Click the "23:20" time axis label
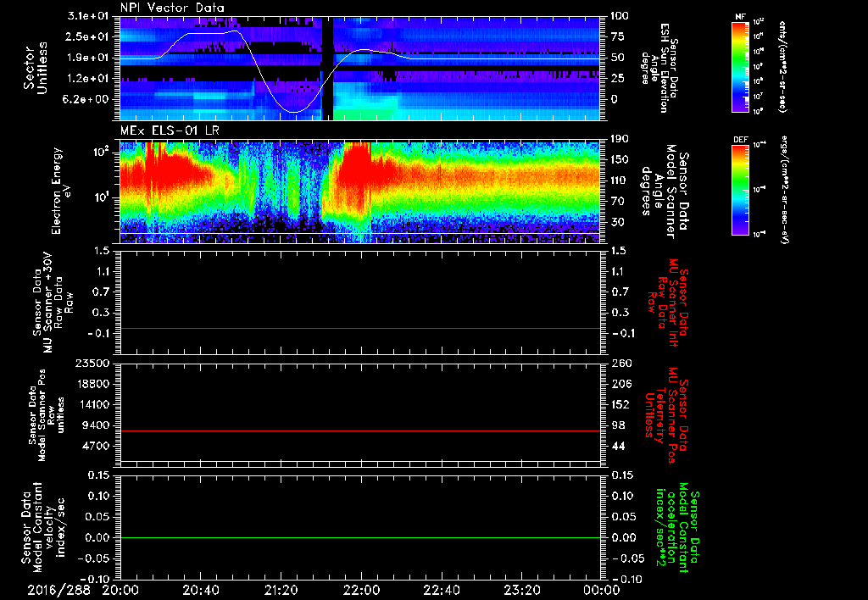 click(521, 590)
